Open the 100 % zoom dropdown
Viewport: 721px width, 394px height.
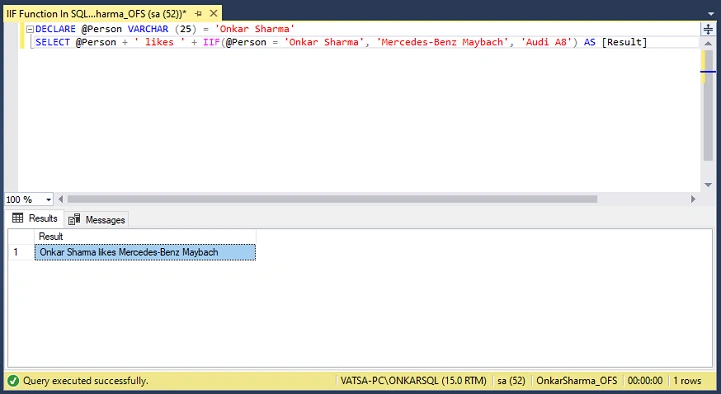pos(48,200)
